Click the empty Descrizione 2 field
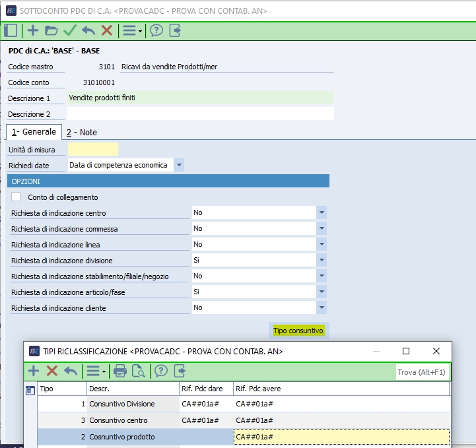476x448 pixels. click(x=201, y=113)
